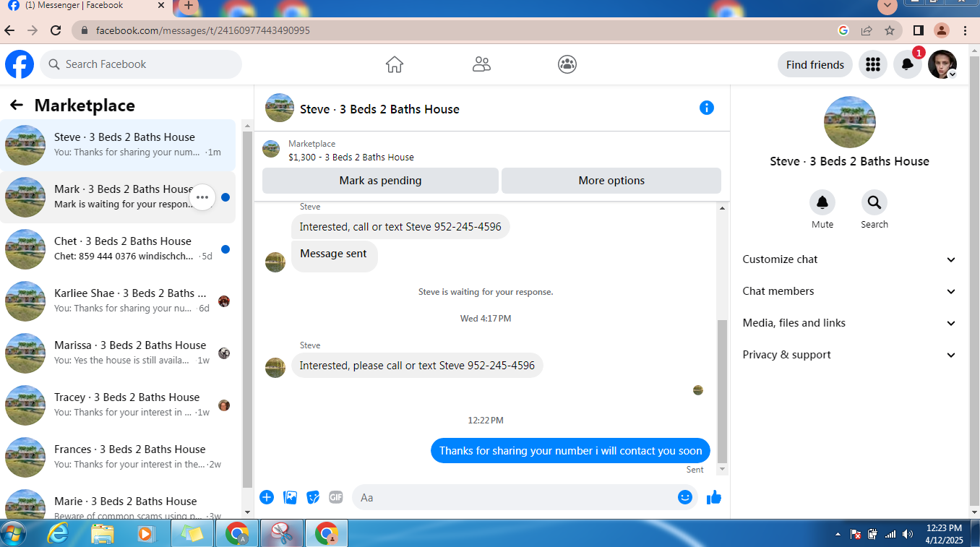Open options menu for Mark conversation
Viewport: 980px width, 547px height.
point(202,197)
